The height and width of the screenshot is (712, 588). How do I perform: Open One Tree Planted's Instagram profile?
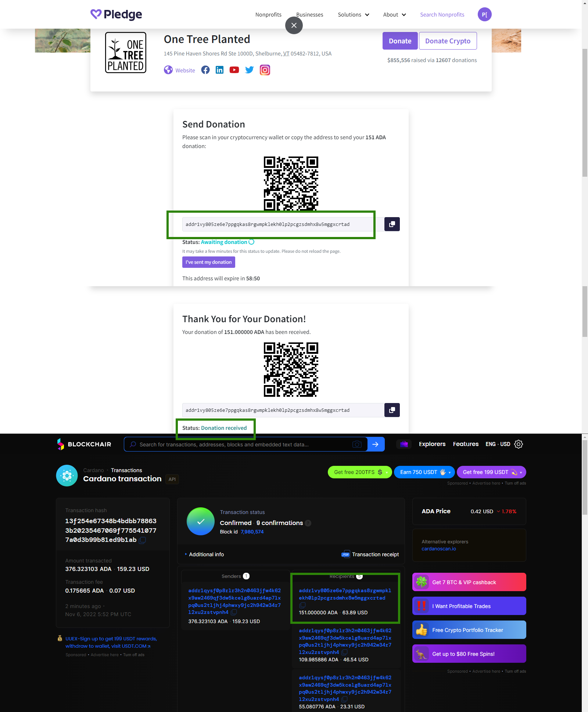click(265, 70)
